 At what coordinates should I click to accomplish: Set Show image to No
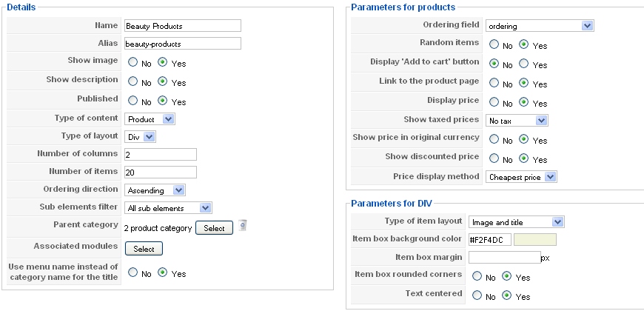pyautogui.click(x=133, y=62)
